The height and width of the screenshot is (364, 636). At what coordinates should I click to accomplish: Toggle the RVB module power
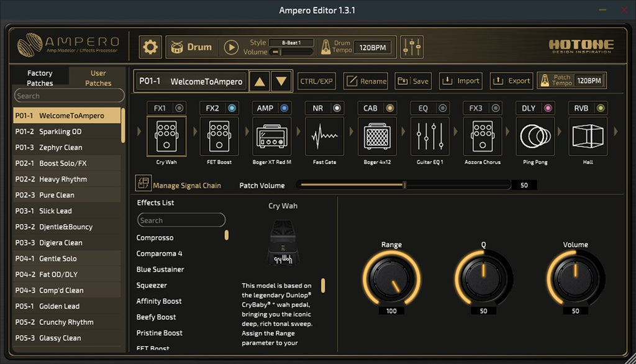tap(601, 108)
